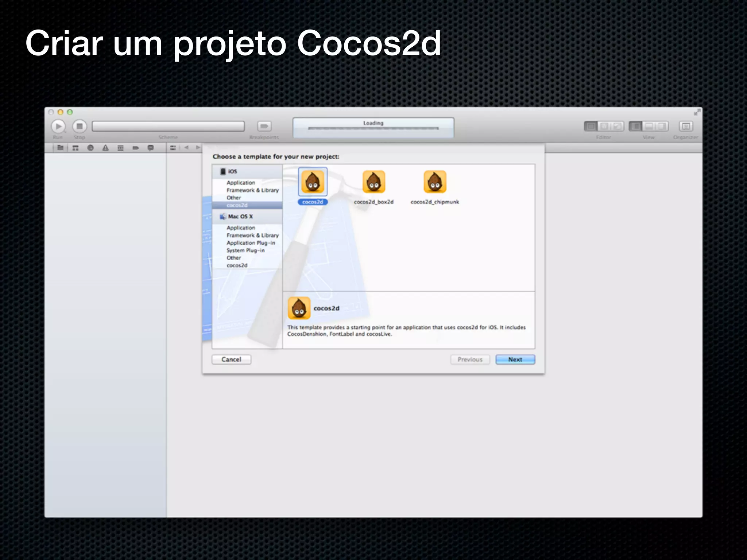The width and height of the screenshot is (747, 560).
Task: Click the Run button in Xcode toolbar
Action: click(58, 127)
